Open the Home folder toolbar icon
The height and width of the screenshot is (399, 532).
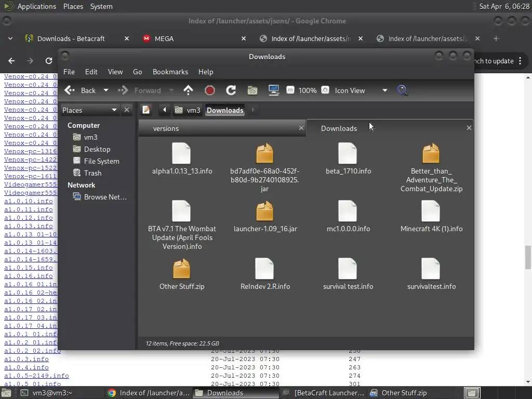[252, 90]
